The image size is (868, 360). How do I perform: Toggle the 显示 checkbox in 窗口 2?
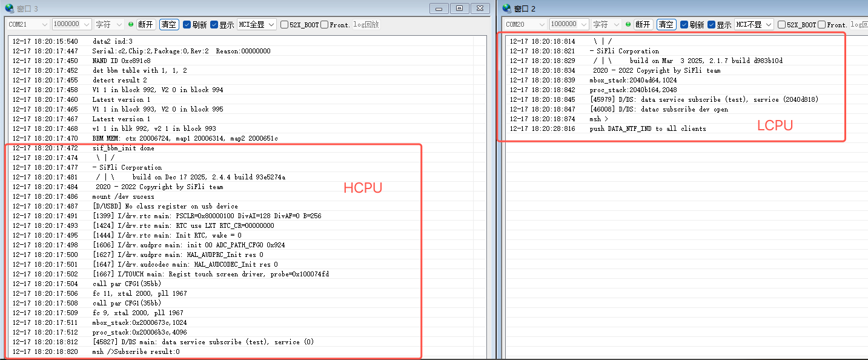pos(711,25)
